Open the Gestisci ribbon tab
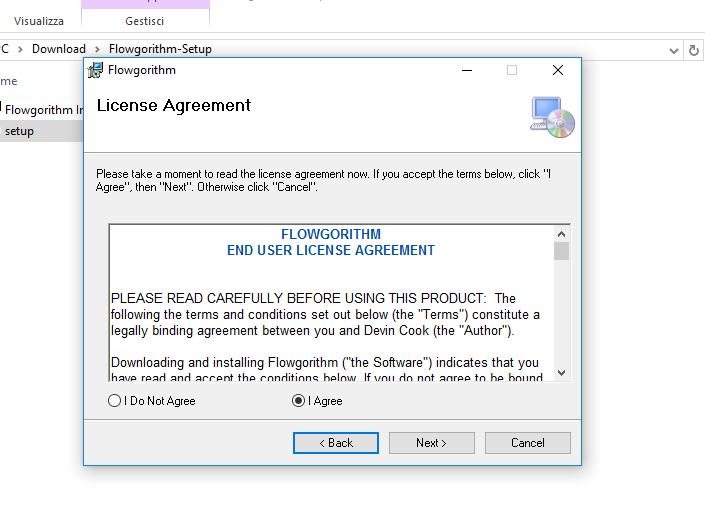The image size is (705, 528). [x=145, y=21]
